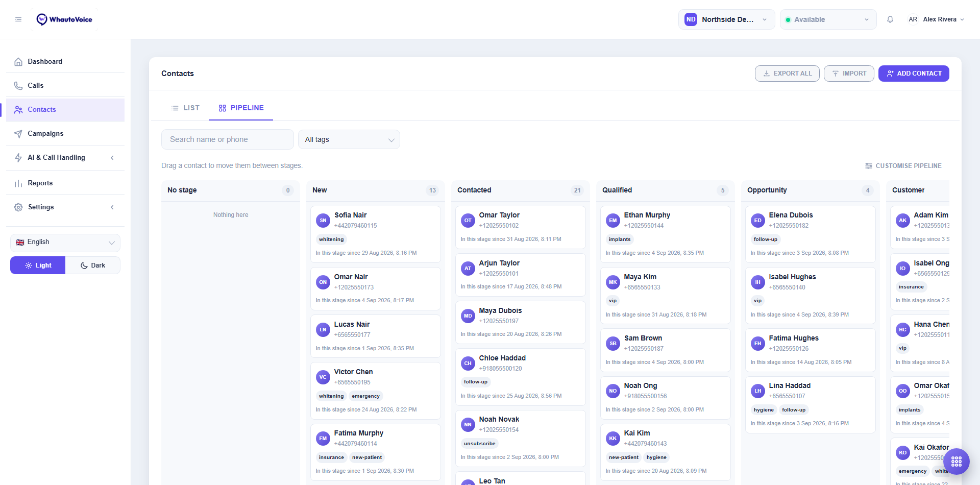Open the English language selector

pyautogui.click(x=65, y=243)
